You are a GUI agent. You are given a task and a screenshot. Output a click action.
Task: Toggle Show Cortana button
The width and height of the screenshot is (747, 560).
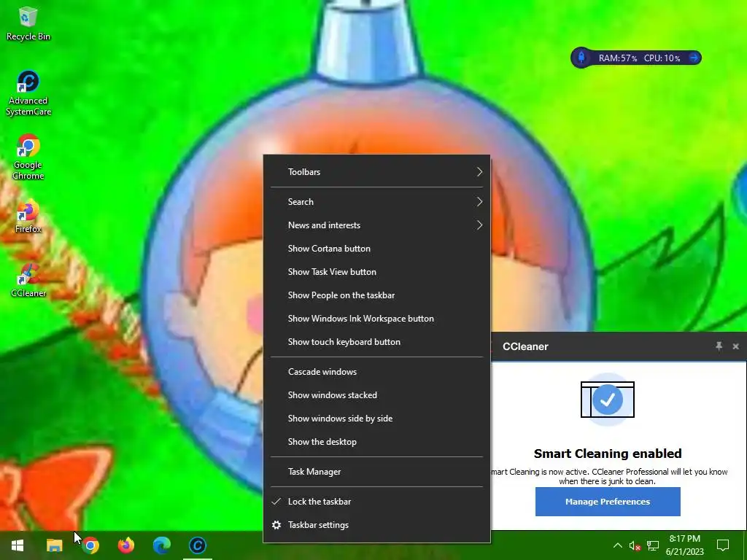(376, 249)
